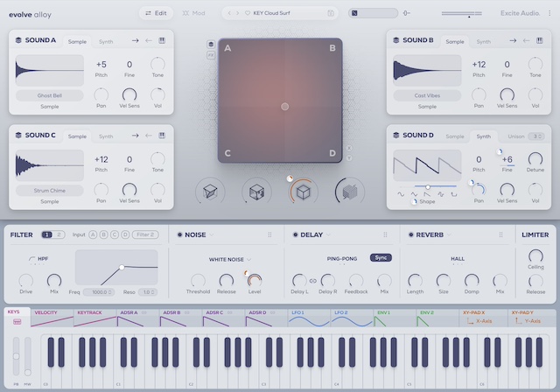Select the first wireframe cube icon
This screenshot has height=392, width=560.
pos(209,192)
